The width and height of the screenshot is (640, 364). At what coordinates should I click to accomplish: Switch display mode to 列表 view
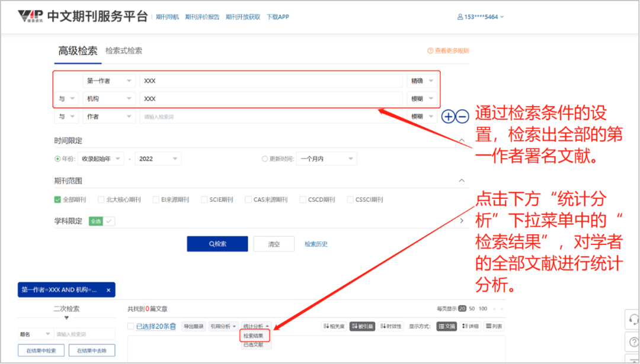pos(494,326)
